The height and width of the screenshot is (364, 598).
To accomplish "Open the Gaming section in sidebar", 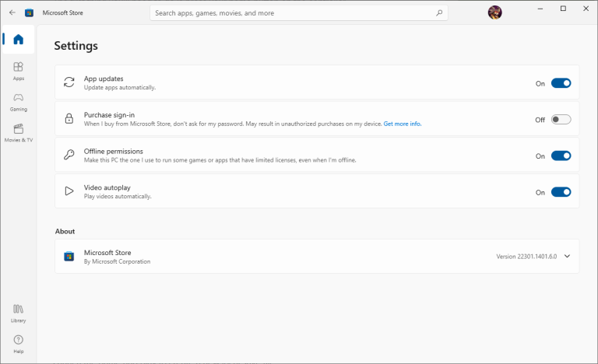I will 19,102.
